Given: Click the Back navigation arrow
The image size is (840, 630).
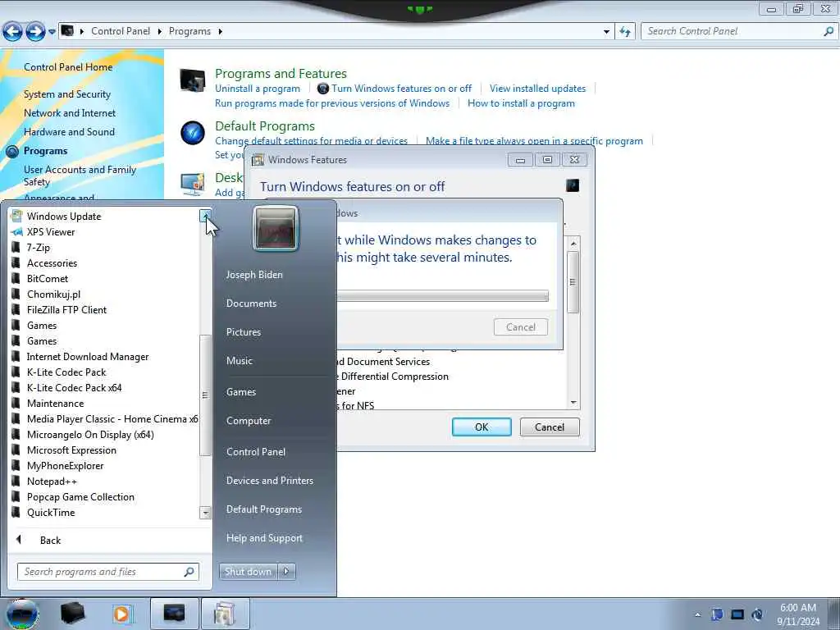Looking at the screenshot, I should pyautogui.click(x=12, y=32).
